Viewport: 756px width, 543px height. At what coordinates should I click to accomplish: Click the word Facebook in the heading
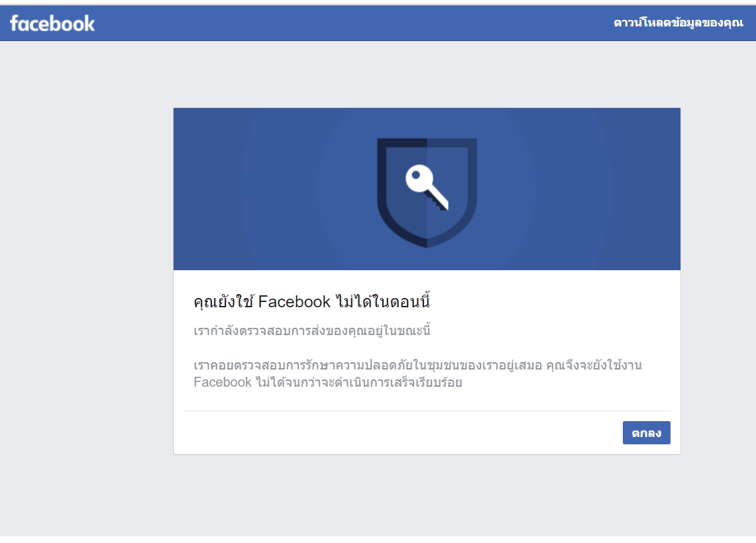coord(294,301)
